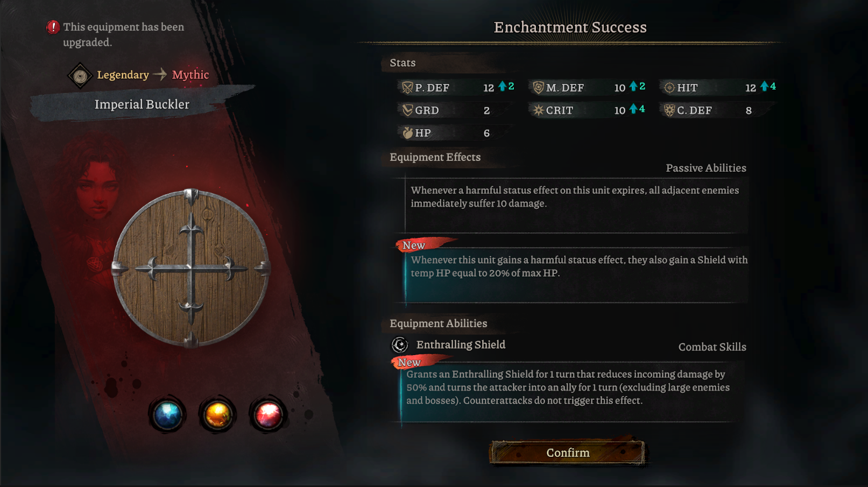The height and width of the screenshot is (487, 868).
Task: Click the Imperial Buckler shield image
Action: pyautogui.click(x=190, y=268)
